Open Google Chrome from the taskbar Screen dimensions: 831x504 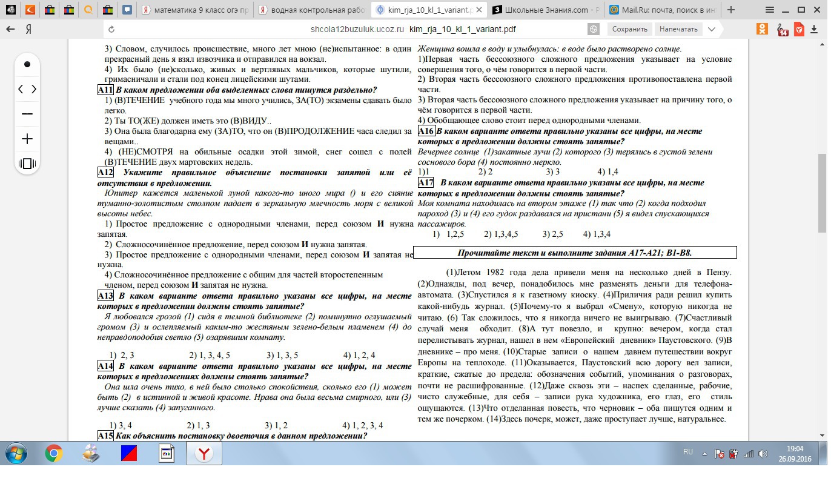tap(54, 454)
